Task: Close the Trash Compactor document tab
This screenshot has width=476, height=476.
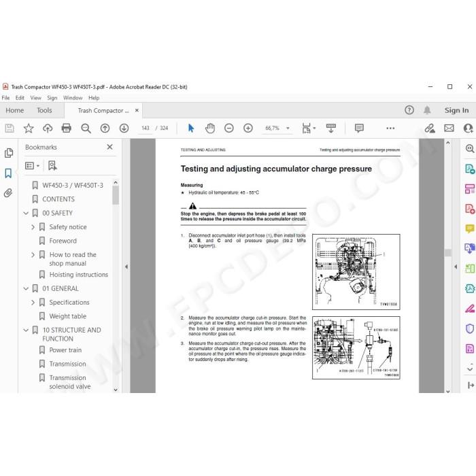Action: (137, 110)
